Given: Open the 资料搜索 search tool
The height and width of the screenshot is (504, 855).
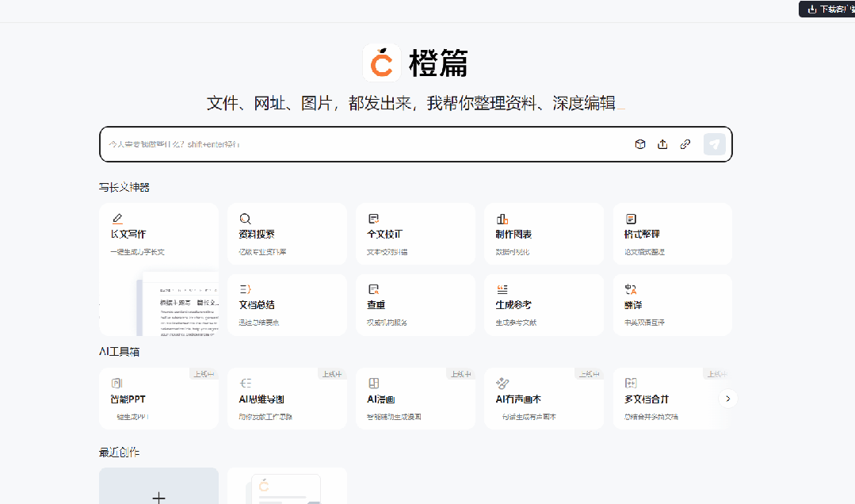Looking at the screenshot, I should coord(287,233).
